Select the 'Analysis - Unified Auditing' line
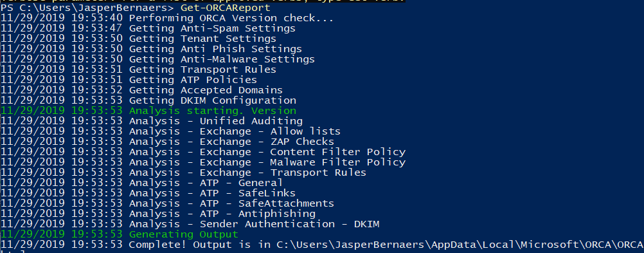 click(152, 121)
